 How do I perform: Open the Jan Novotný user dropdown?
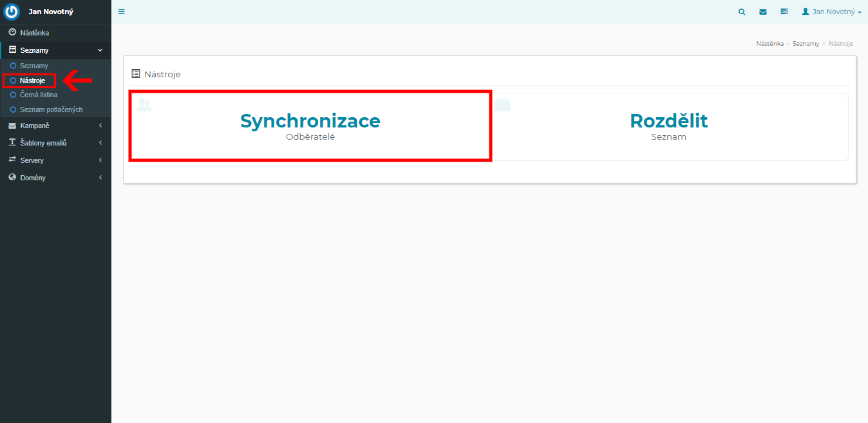pyautogui.click(x=831, y=12)
